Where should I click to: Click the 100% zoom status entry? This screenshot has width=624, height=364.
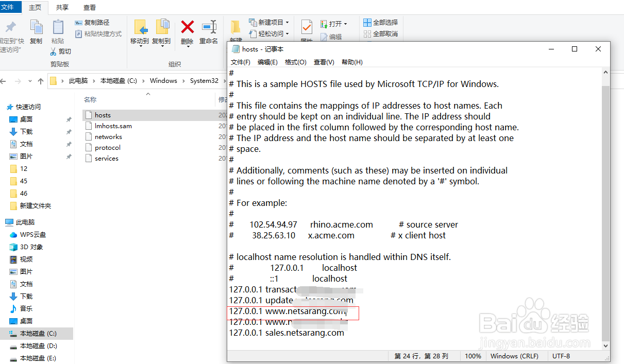[x=473, y=356]
